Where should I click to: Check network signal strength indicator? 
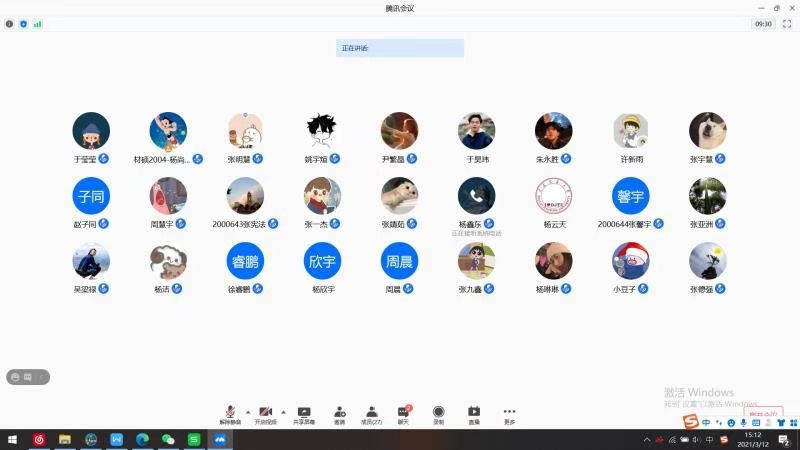tap(37, 23)
